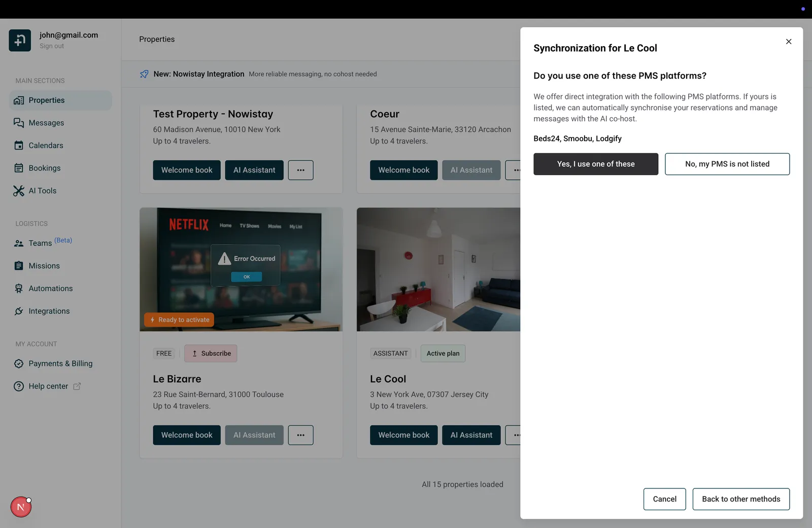812x528 pixels.
Task: Click the Properties house icon in sidebar
Action: [x=19, y=100]
